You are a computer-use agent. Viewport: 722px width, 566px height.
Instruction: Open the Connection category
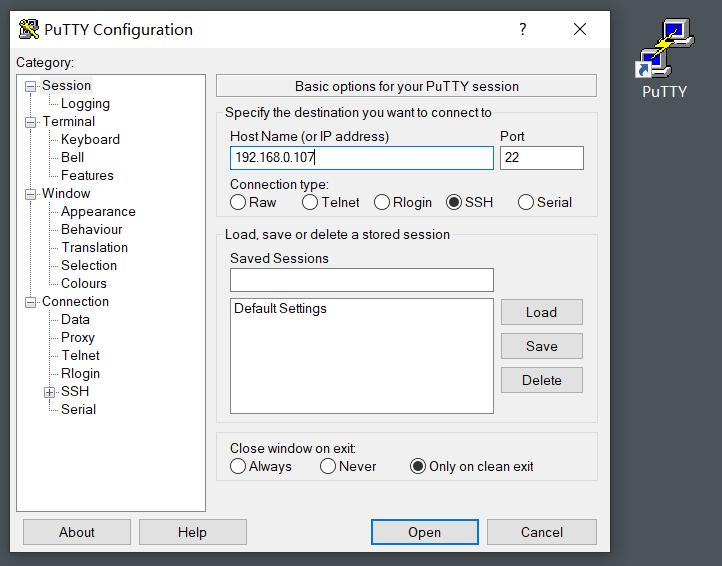(x=76, y=302)
